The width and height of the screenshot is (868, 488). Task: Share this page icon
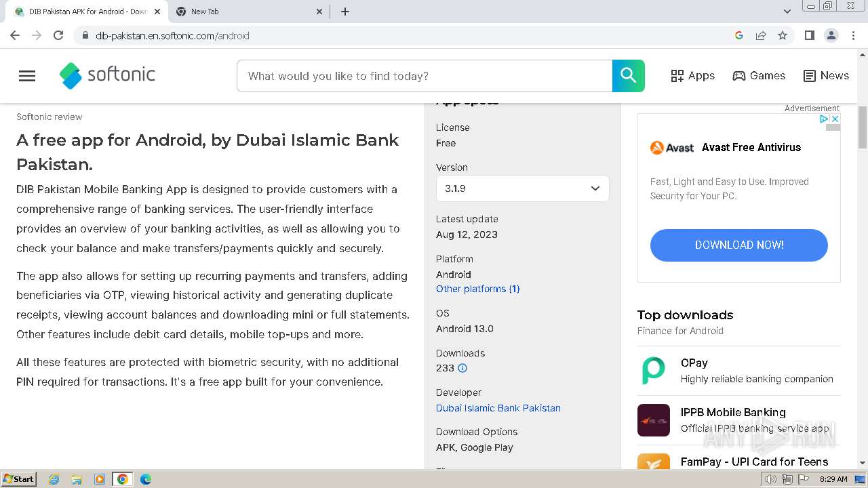coord(761,35)
